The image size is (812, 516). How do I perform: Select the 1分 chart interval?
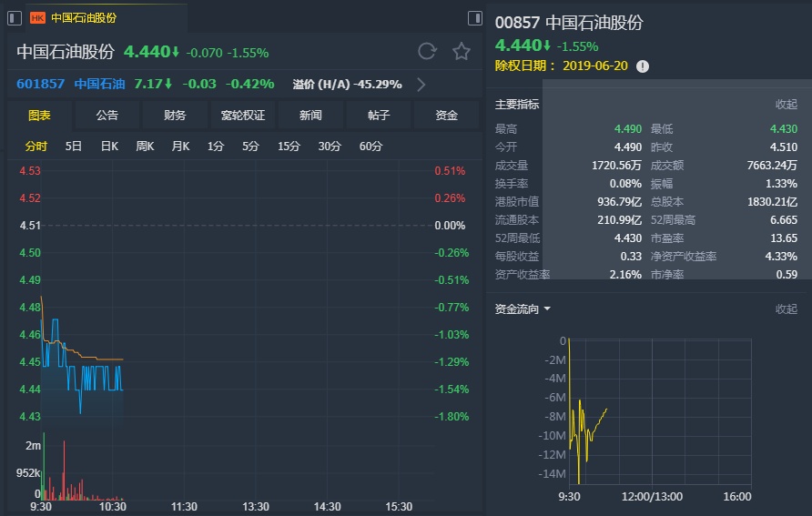coord(216,147)
